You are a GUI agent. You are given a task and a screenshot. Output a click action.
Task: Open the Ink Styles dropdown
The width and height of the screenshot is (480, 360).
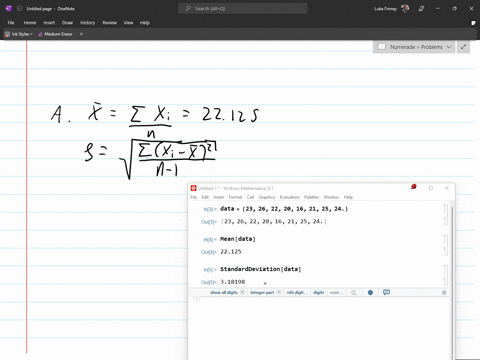tap(19, 34)
